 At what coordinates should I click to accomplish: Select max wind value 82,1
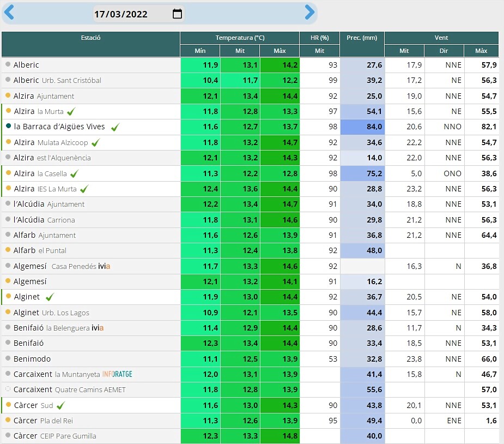tap(481, 127)
